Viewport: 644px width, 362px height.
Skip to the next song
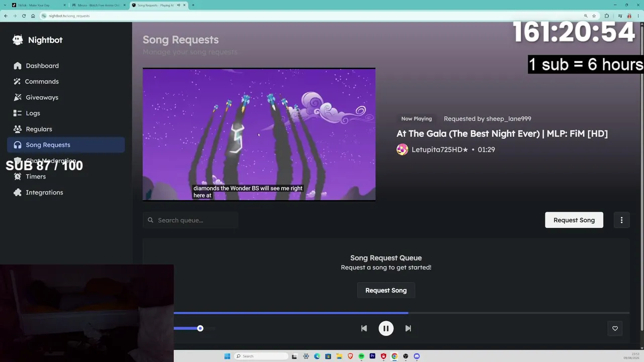point(408,328)
